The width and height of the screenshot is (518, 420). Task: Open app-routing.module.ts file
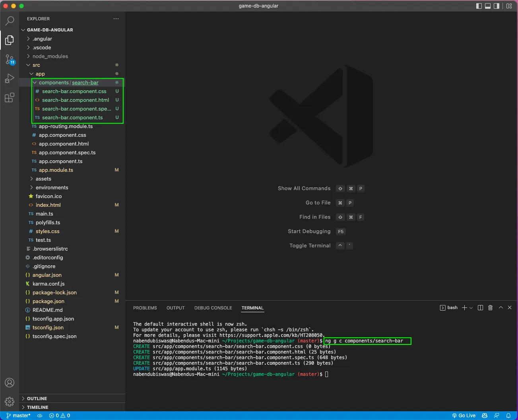[x=72, y=126]
